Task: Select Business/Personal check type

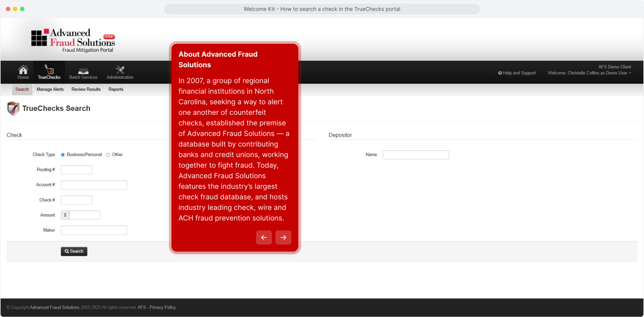Action: click(x=63, y=155)
